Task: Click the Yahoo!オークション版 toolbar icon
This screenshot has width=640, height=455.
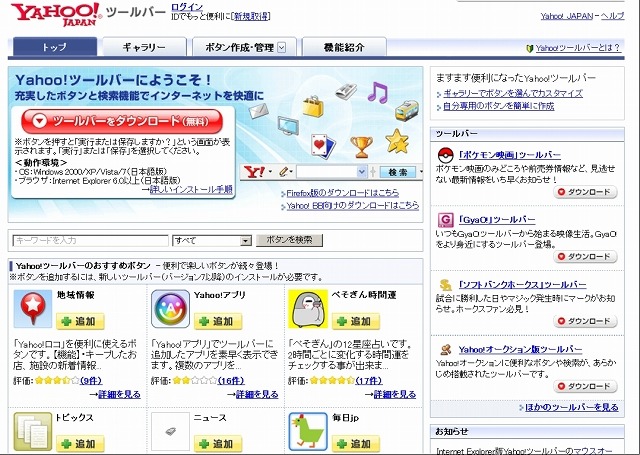Action: (445, 349)
